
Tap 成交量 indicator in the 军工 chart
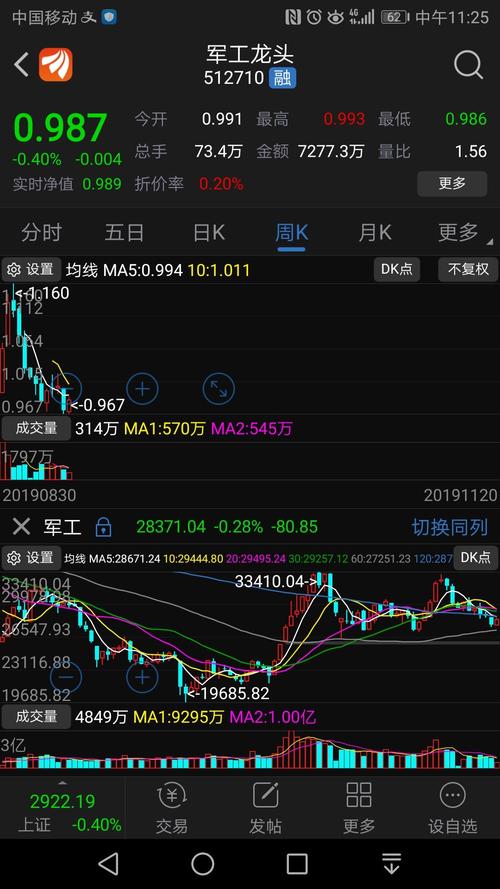(x=36, y=717)
